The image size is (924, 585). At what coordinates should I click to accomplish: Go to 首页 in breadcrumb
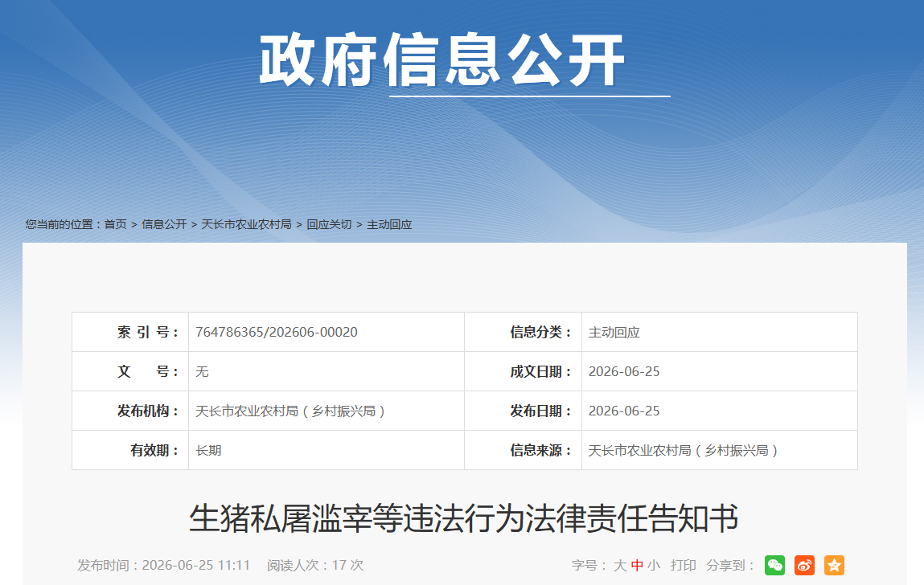pyautogui.click(x=116, y=224)
